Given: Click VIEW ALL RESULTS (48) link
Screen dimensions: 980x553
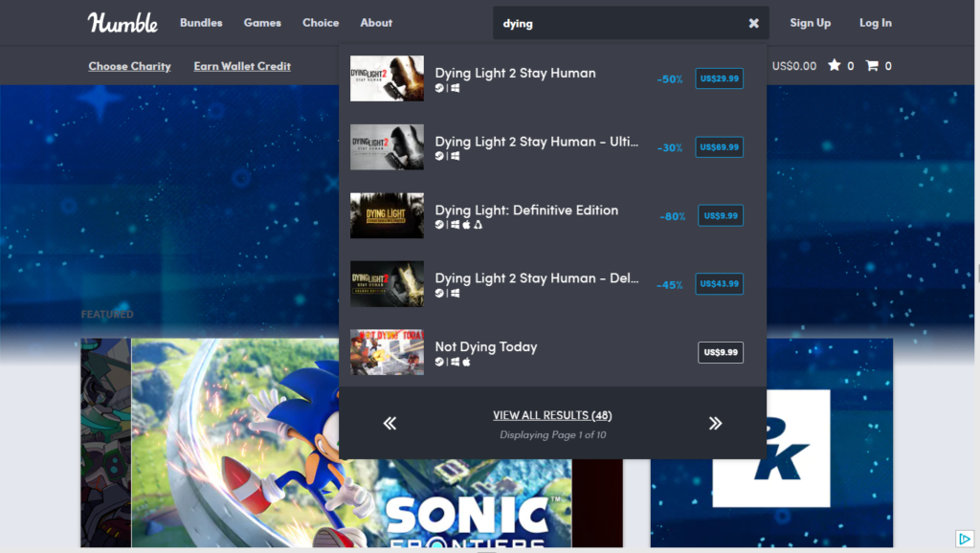Looking at the screenshot, I should click(552, 415).
